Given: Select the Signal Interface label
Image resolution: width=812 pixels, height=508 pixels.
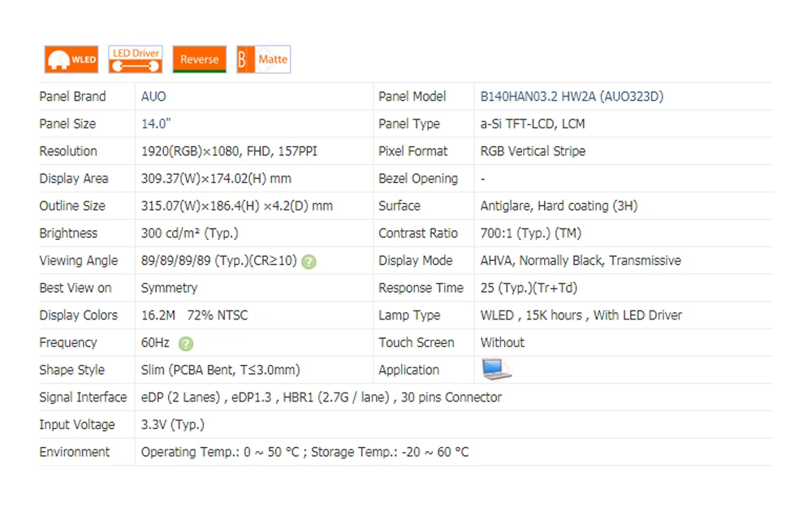Looking at the screenshot, I should coord(83,397).
